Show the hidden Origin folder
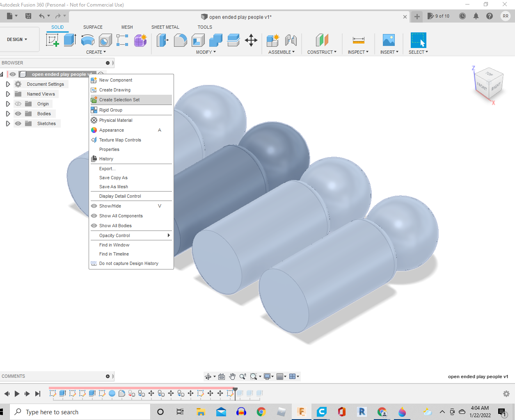The width and height of the screenshot is (515, 420). click(x=18, y=104)
